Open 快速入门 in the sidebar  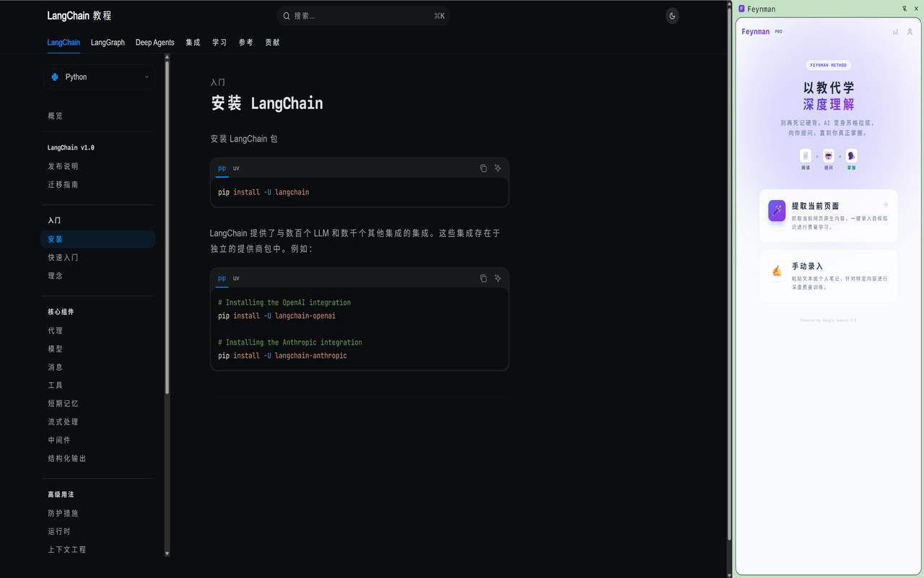click(x=63, y=257)
